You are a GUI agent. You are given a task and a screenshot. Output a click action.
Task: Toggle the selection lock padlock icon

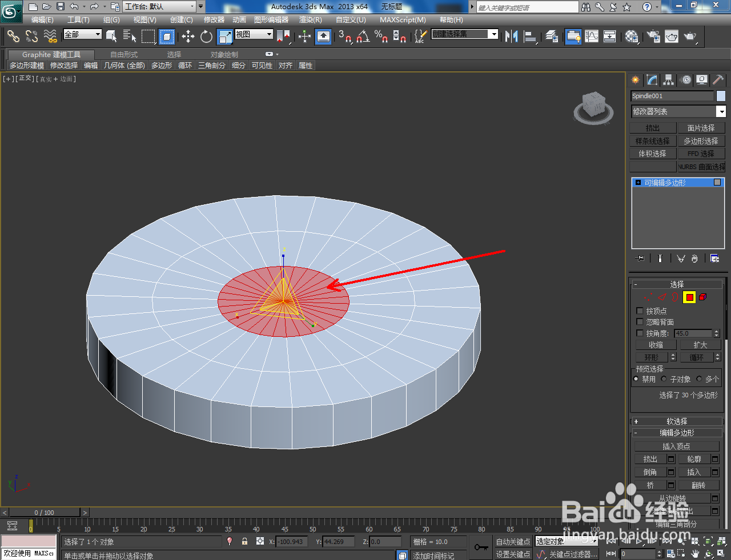pyautogui.click(x=244, y=541)
